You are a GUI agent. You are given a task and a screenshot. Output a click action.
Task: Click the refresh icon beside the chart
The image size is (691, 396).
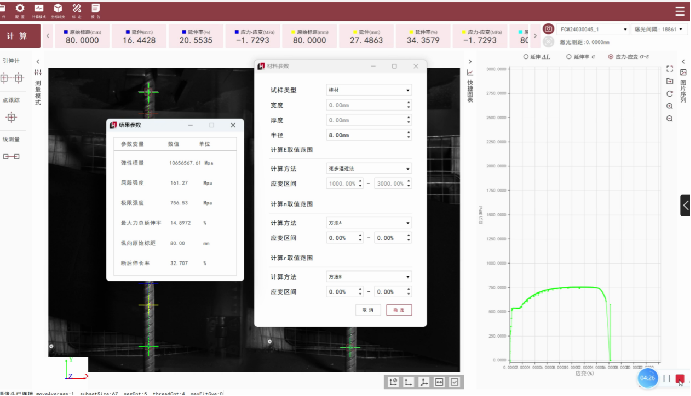[669, 94]
